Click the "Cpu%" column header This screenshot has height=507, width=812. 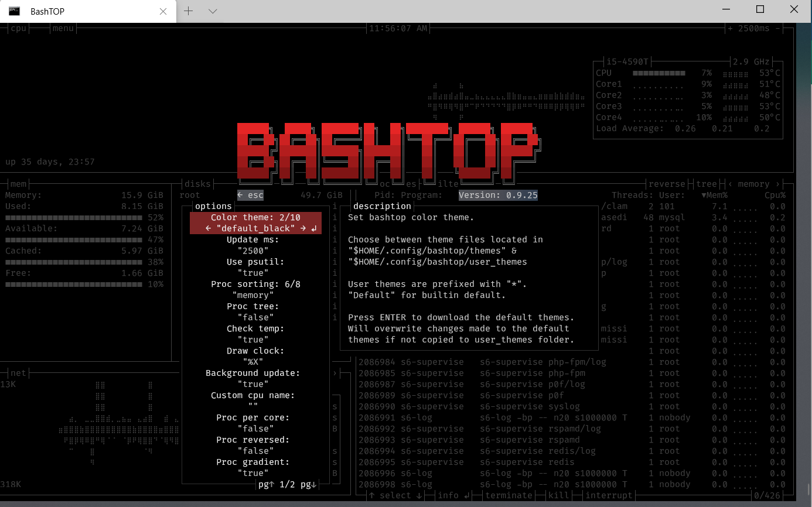click(775, 195)
